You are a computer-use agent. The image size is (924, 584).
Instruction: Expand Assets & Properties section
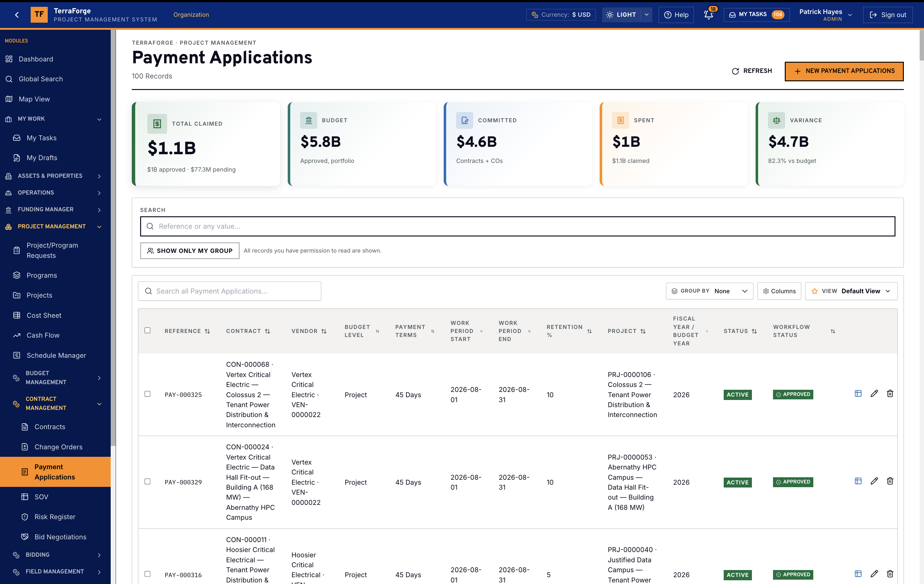[x=55, y=176]
